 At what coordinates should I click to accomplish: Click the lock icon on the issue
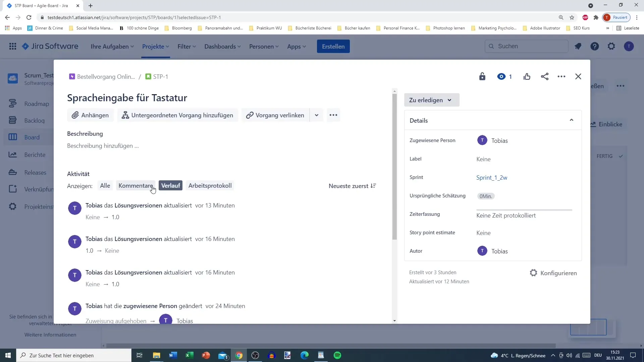tap(482, 76)
